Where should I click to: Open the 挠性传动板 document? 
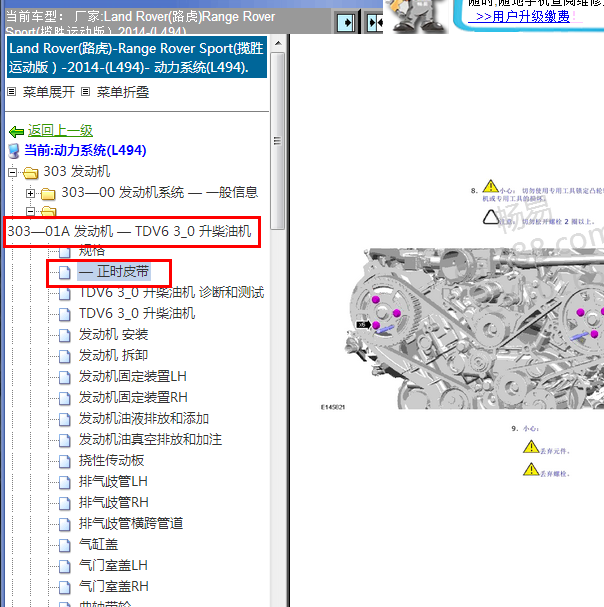(x=112, y=460)
